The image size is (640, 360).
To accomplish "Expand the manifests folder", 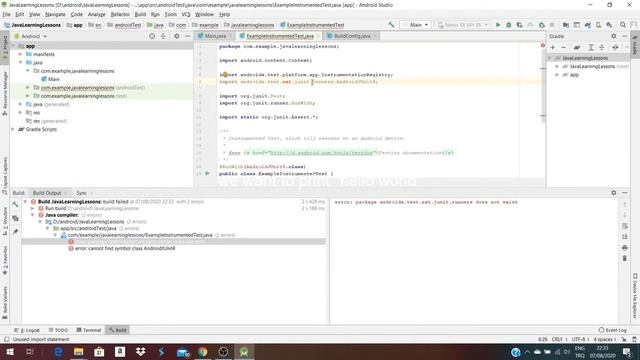I will 20,54.
